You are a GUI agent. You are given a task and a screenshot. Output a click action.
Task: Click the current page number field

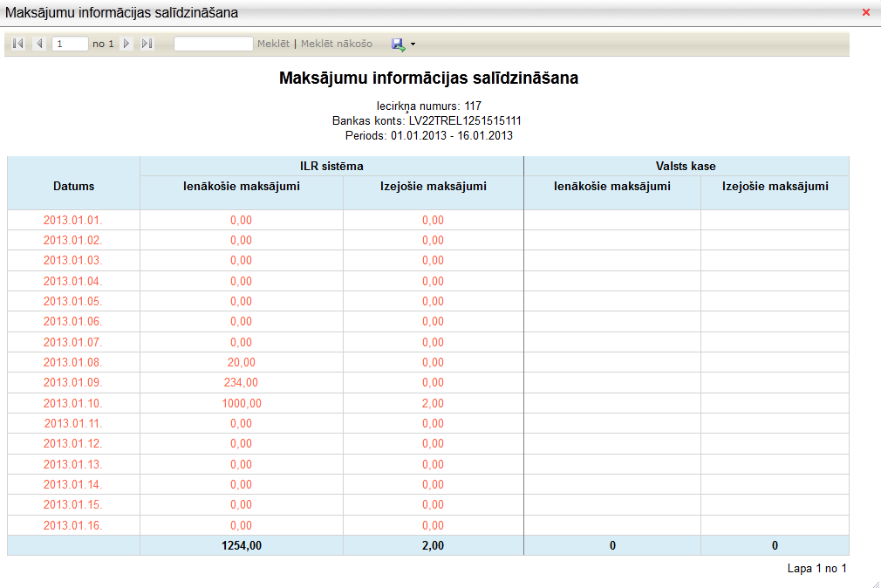coord(70,44)
